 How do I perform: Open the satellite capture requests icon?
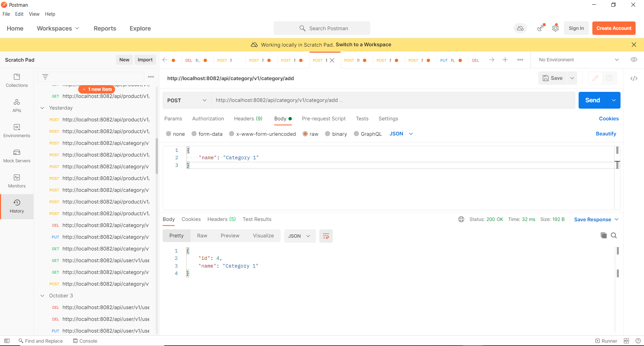point(541,28)
